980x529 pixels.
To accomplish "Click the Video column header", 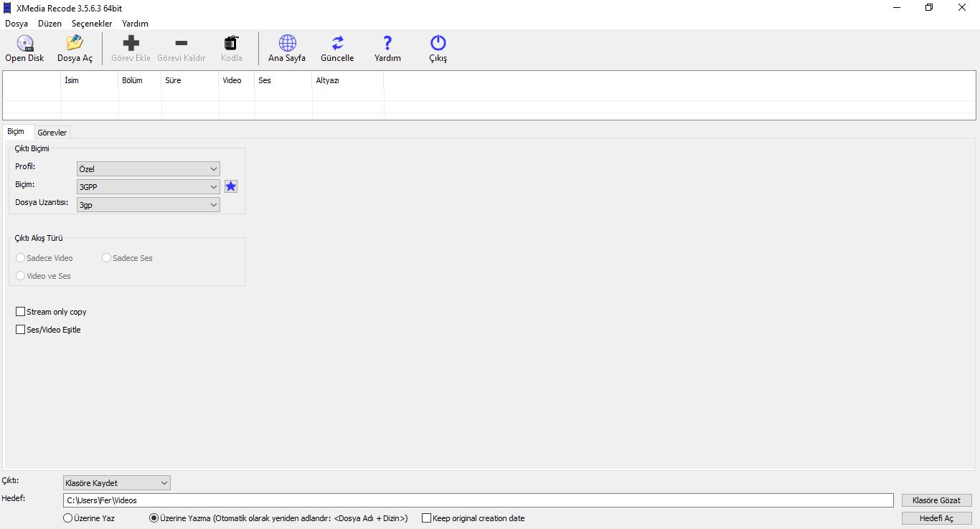I will [x=237, y=80].
